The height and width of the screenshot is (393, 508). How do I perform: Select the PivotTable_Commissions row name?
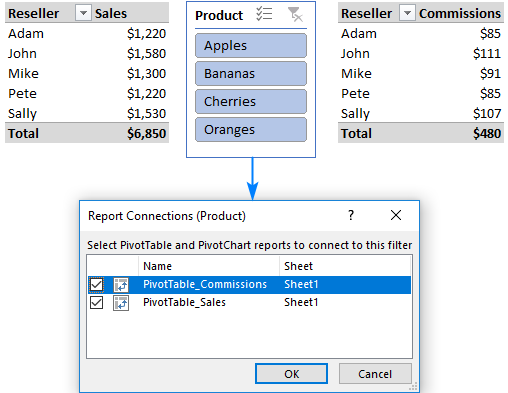tap(205, 284)
